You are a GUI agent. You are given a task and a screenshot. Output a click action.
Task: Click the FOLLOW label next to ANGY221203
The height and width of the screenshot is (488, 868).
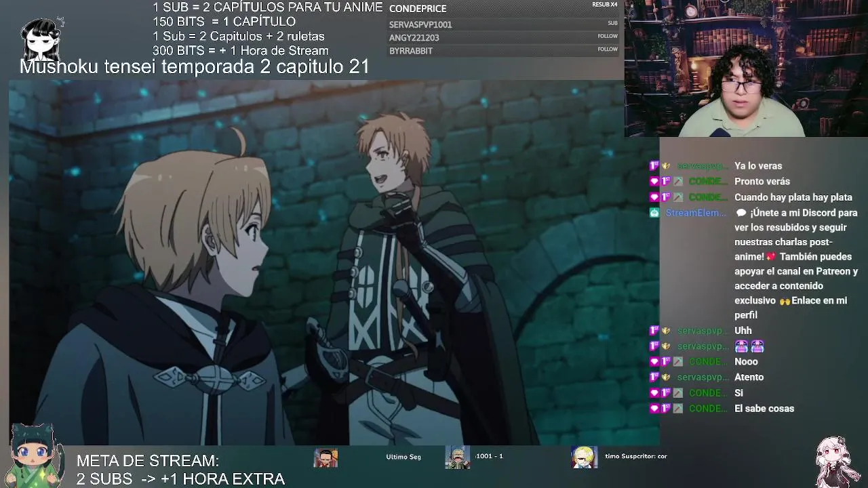coord(608,36)
